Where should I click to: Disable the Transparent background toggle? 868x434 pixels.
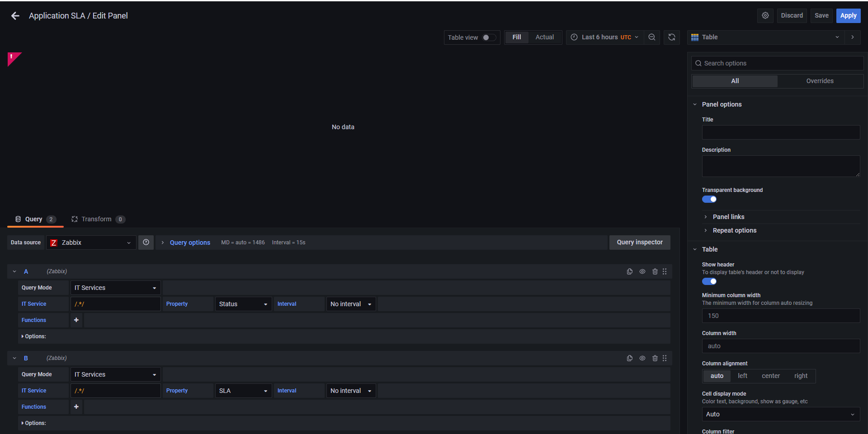click(x=709, y=199)
